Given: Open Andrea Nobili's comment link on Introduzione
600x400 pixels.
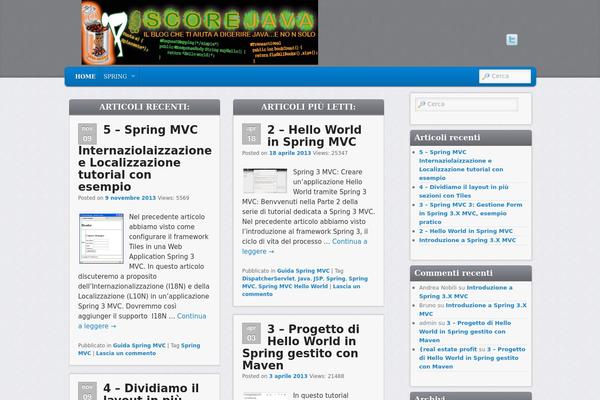Looking at the screenshot, I should pos(466,292).
